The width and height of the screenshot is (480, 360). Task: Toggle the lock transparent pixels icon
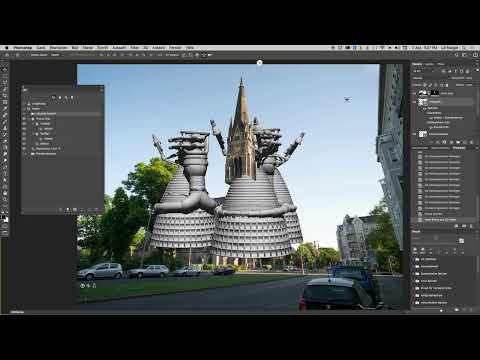[425, 85]
